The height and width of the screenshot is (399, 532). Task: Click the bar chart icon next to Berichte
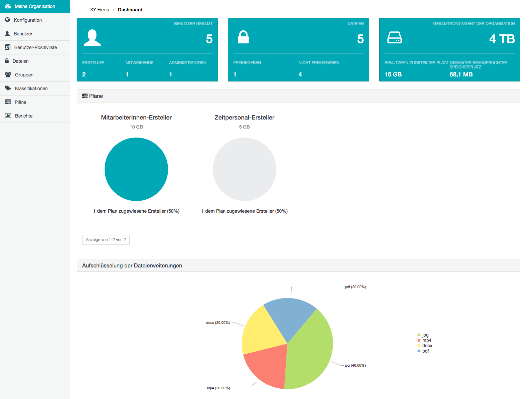8,116
